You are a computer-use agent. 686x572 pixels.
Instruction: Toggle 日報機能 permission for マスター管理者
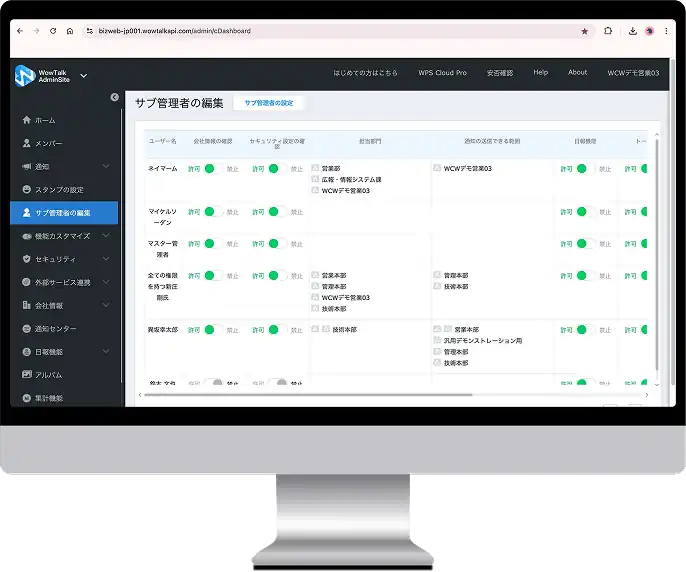click(585, 244)
